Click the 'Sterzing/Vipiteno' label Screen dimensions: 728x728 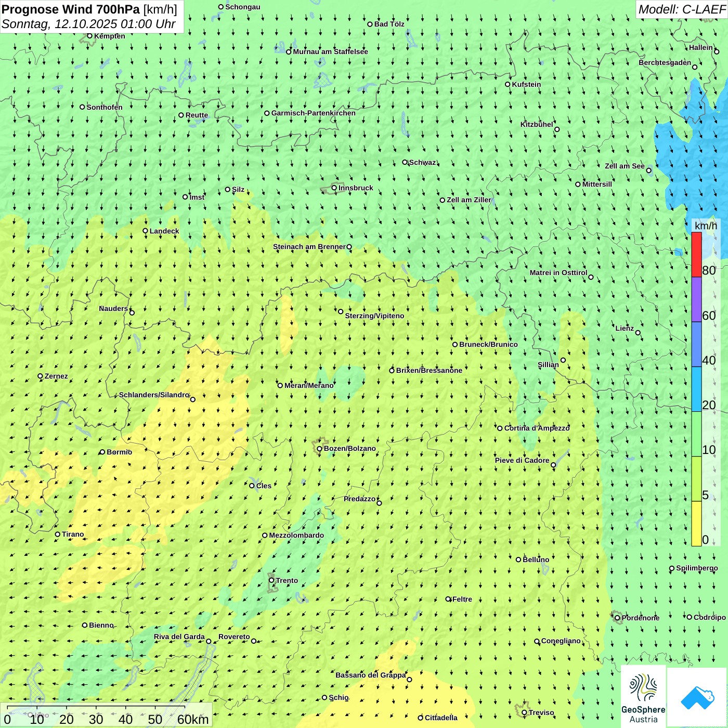click(374, 316)
